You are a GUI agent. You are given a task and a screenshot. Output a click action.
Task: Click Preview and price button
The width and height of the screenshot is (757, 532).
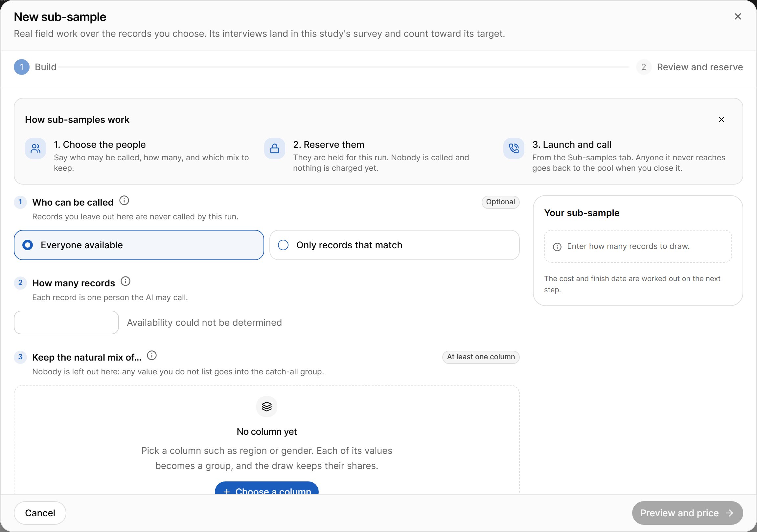point(687,513)
